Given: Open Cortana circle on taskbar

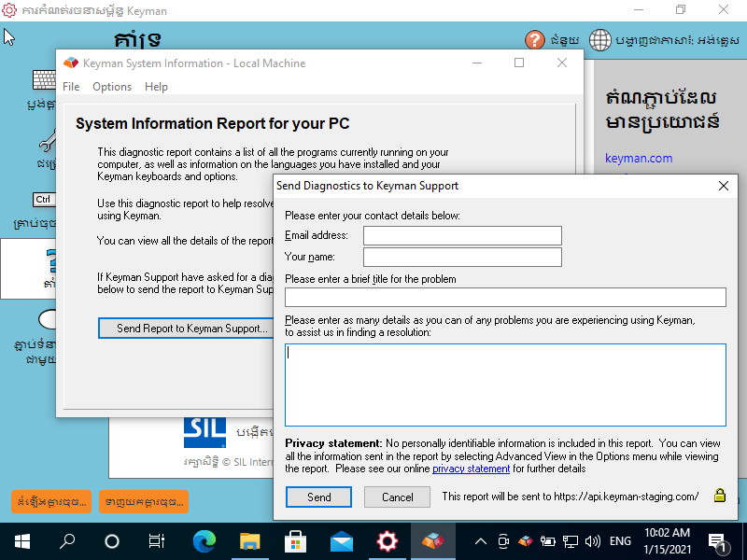Looking at the screenshot, I should pyautogui.click(x=112, y=541).
